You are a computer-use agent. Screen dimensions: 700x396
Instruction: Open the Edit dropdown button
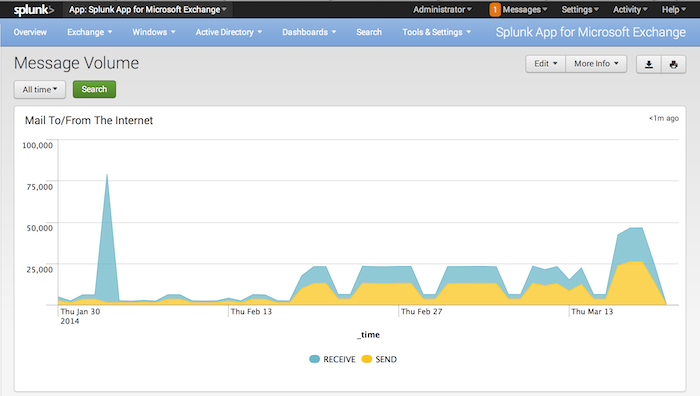[546, 64]
